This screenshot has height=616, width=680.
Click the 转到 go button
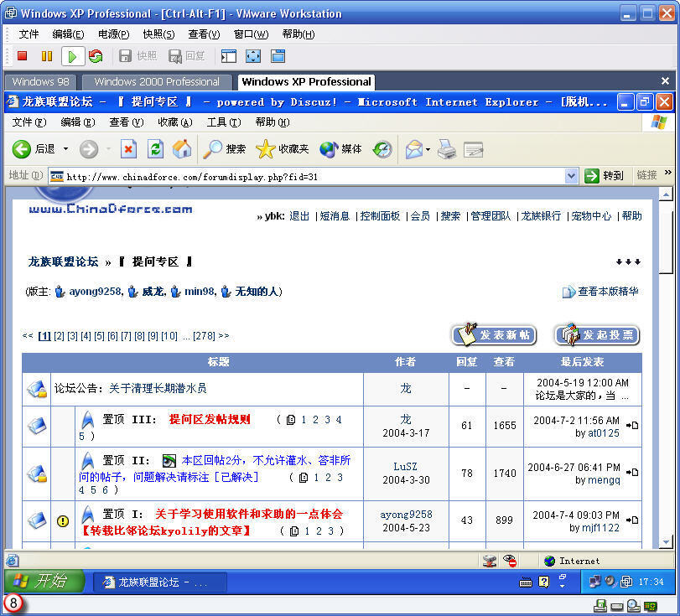(x=604, y=175)
